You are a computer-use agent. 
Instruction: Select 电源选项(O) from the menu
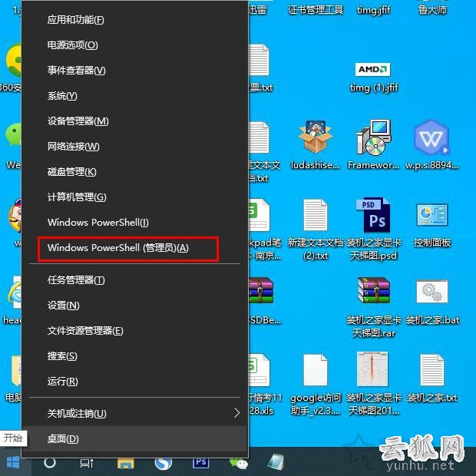[x=135, y=45]
